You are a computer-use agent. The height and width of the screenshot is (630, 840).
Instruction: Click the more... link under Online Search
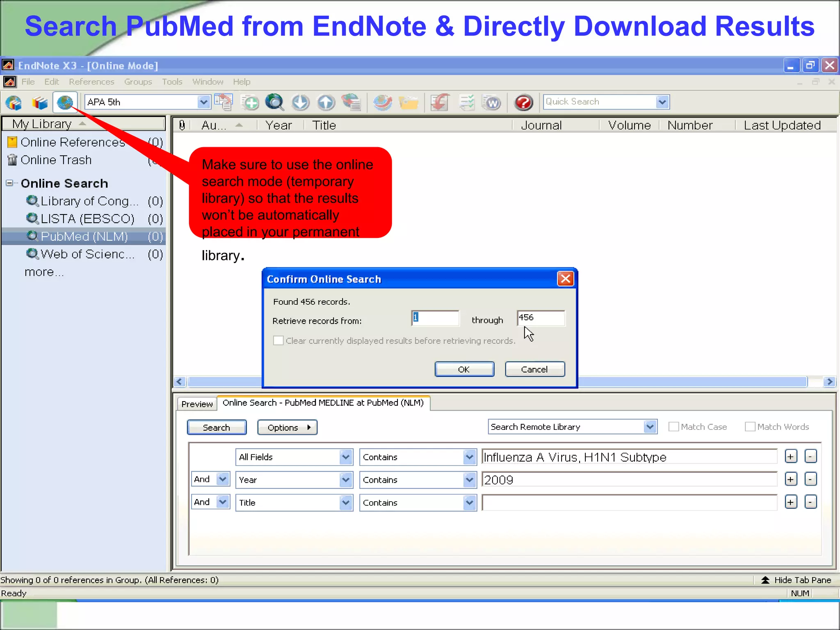(44, 272)
